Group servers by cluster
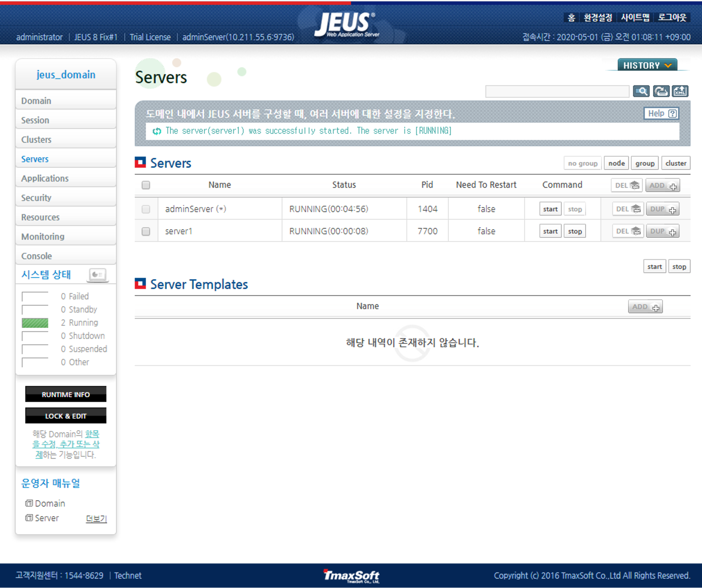This screenshot has width=702, height=588. coord(675,163)
